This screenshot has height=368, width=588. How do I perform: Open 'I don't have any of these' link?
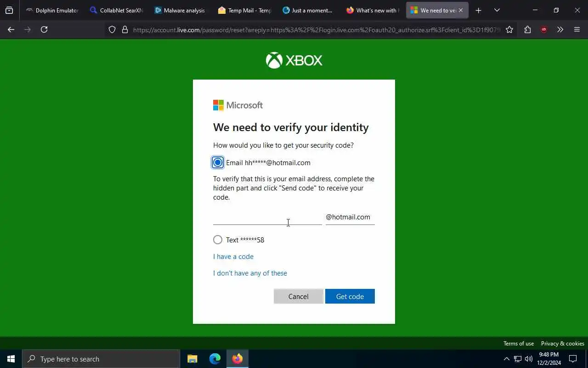[x=250, y=273]
